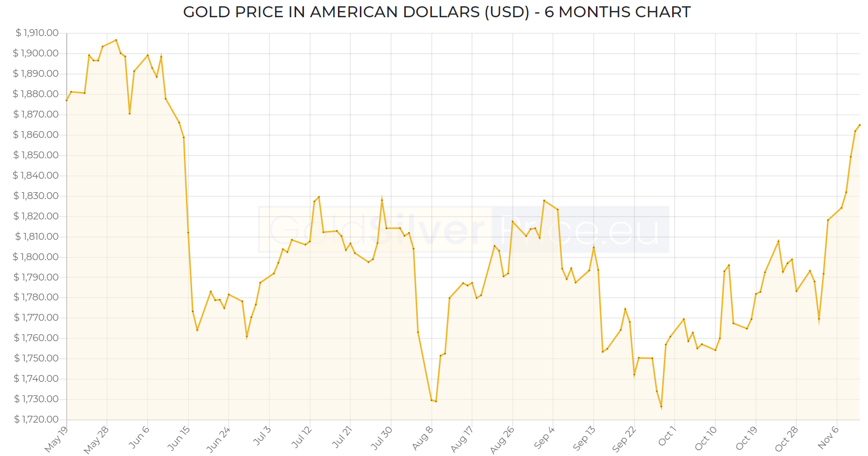
Task: Click the $1,750.00 y-axis label
Action: click(x=37, y=358)
